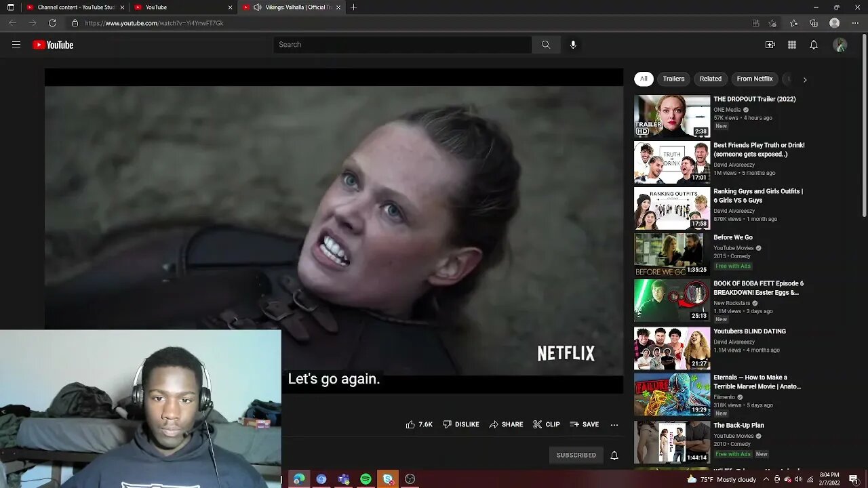Save the video to a playlist
The image size is (868, 488).
coord(585,424)
